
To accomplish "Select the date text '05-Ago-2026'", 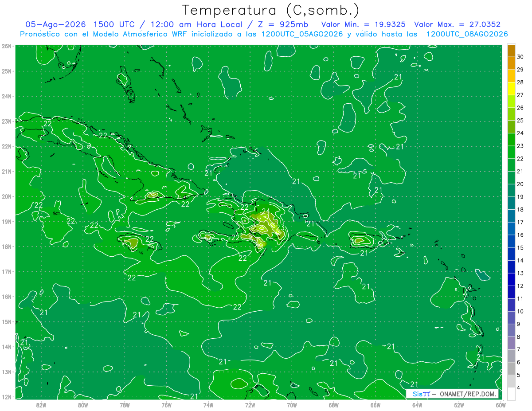I will (x=55, y=24).
